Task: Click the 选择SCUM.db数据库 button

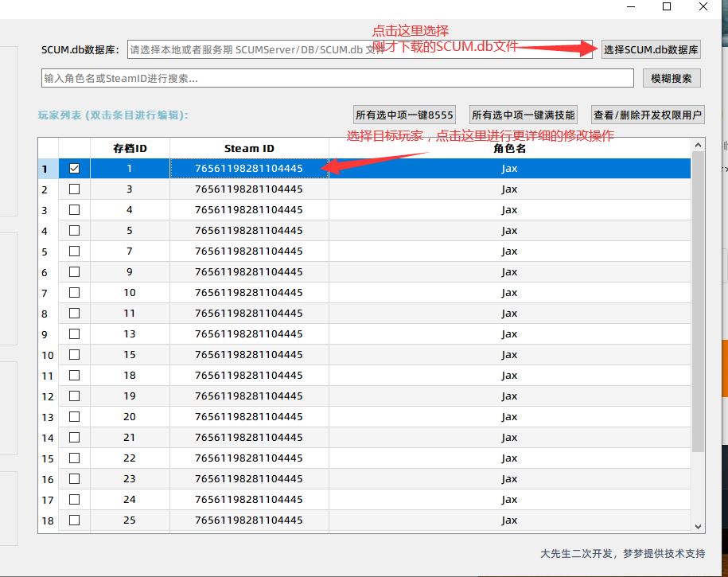Action: coord(650,49)
